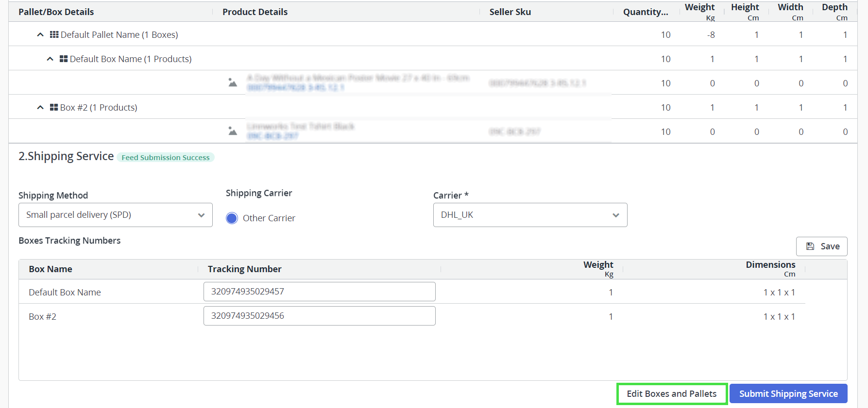Click the floppy disk Save icon
Viewport: 868px width, 408px height.
pos(810,246)
